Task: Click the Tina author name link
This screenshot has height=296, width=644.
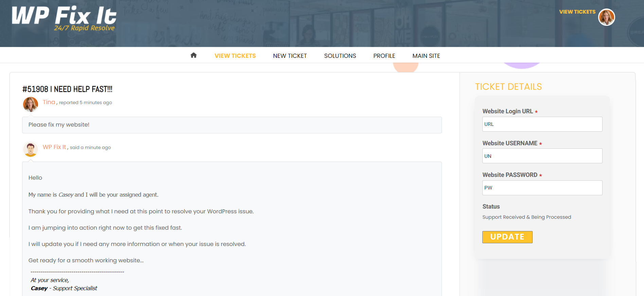Action: [x=49, y=102]
